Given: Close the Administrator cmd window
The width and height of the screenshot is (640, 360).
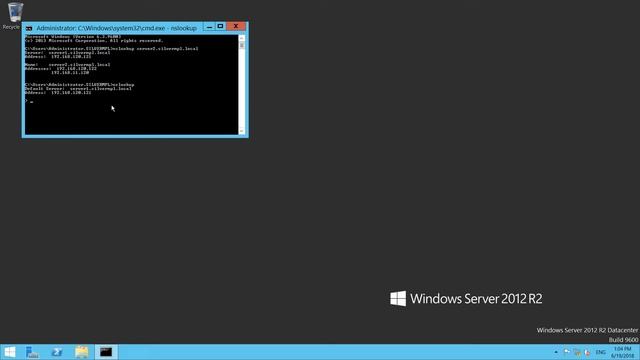Looking at the screenshot, I should click(x=236, y=27).
